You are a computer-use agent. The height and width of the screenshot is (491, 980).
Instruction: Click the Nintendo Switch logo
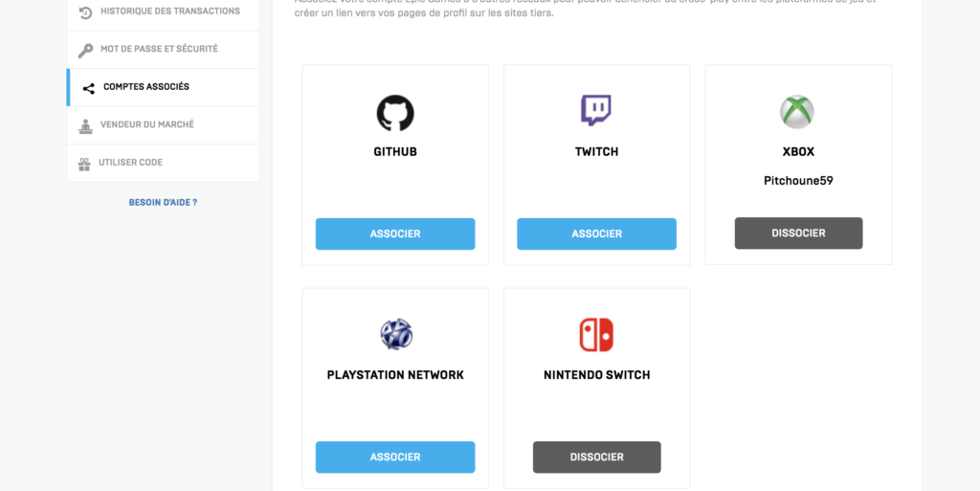(596, 335)
